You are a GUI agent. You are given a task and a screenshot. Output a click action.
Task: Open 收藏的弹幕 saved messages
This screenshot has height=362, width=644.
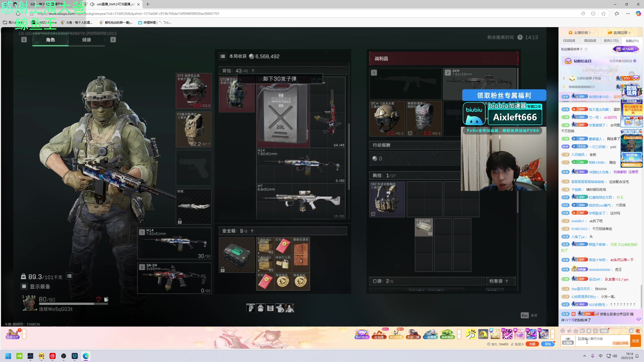coord(620,343)
